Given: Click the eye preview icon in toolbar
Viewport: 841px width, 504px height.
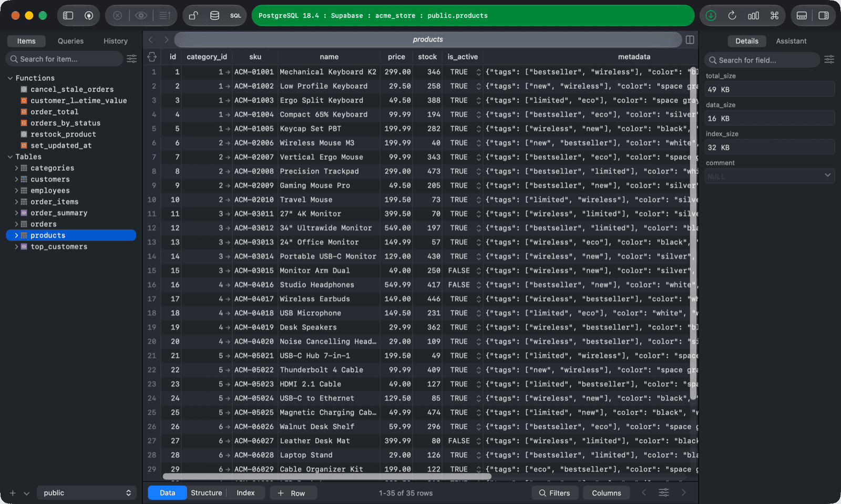Looking at the screenshot, I should 141,16.
